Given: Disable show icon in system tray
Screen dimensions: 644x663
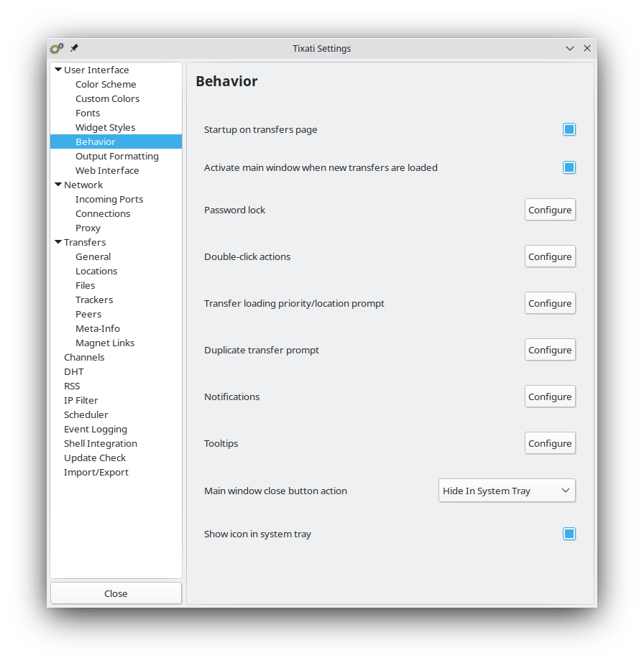Looking at the screenshot, I should [x=569, y=534].
